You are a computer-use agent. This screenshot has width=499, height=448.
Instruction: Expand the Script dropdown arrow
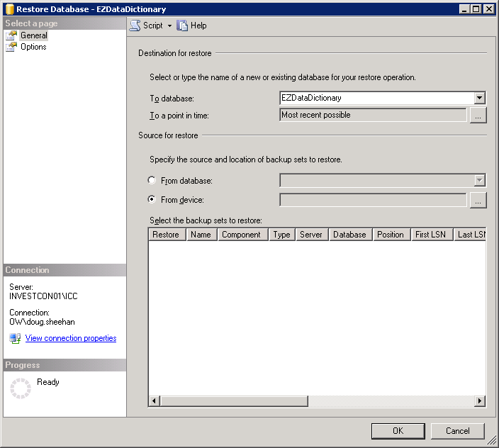pos(170,26)
